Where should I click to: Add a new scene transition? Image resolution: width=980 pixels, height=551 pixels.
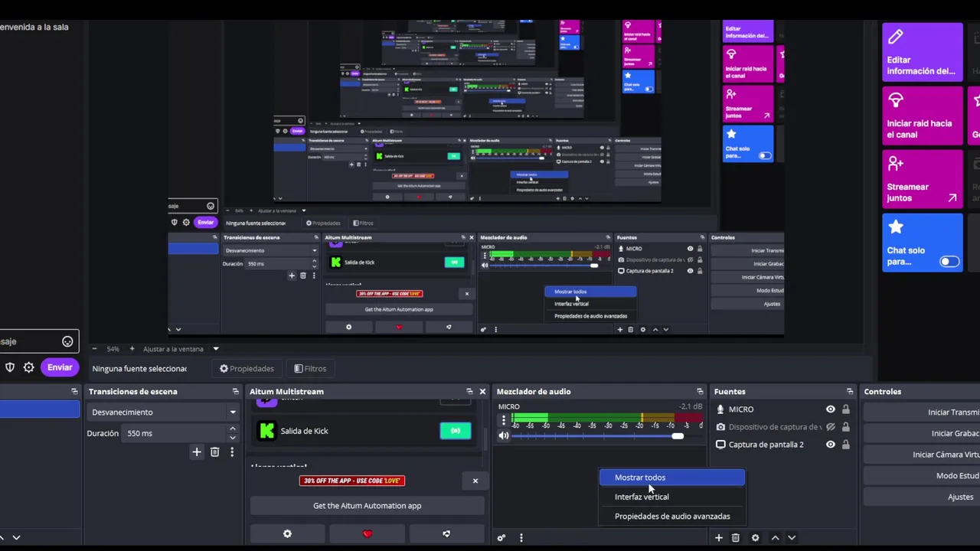pyautogui.click(x=197, y=452)
